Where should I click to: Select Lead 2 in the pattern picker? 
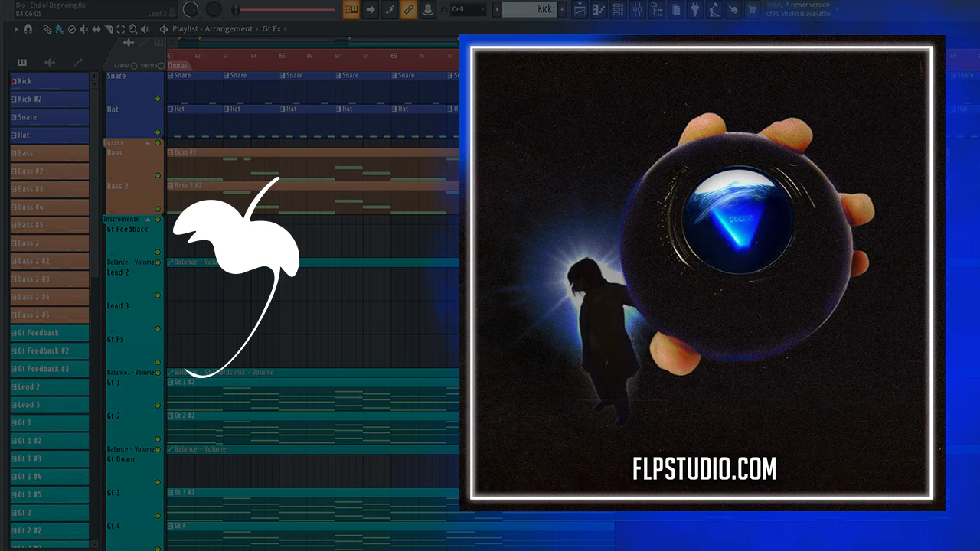click(50, 386)
